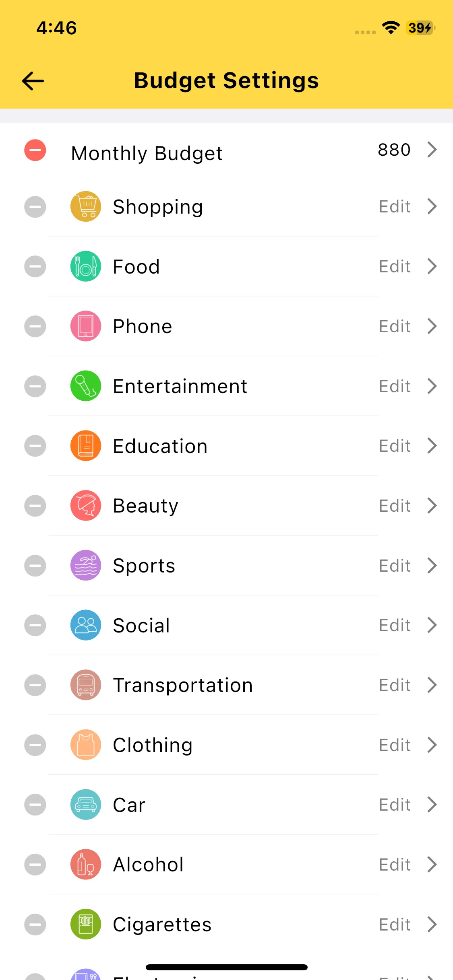
Task: Open the chevron on the Car row
Action: (432, 805)
